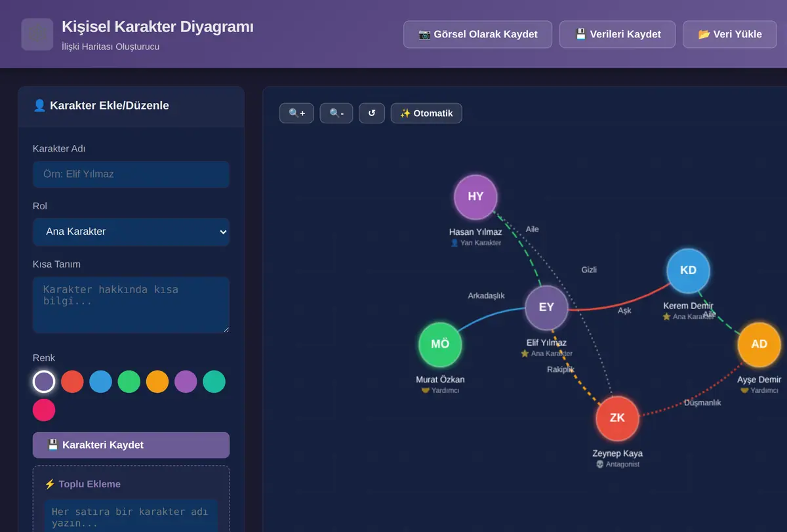This screenshot has height=532, width=787.
Task: Pick the green color swatch
Action: (x=129, y=381)
